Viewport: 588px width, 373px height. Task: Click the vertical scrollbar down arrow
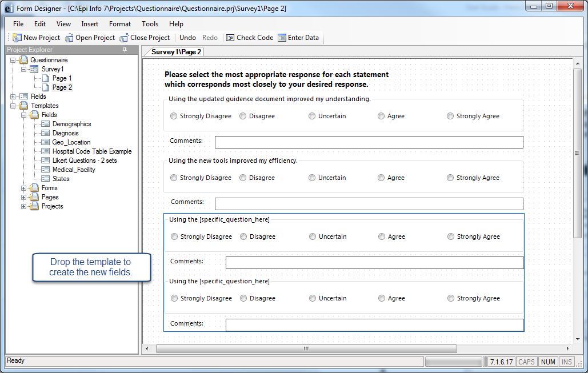[577, 339]
